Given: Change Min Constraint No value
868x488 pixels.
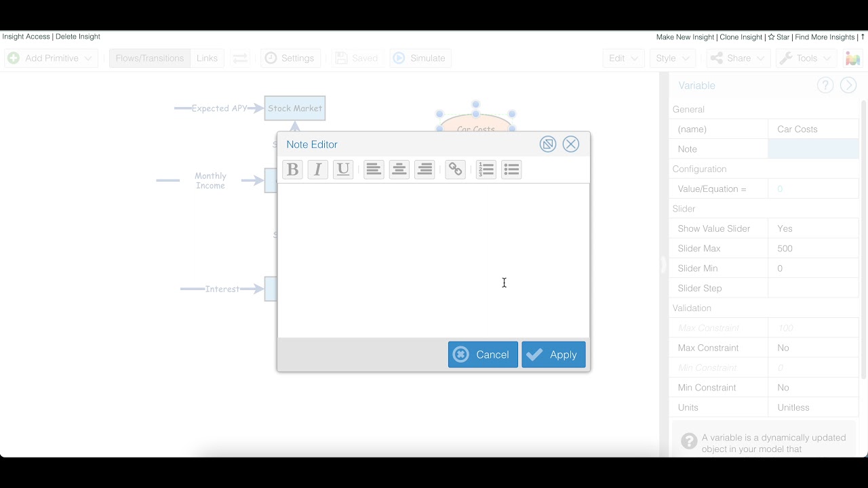Looking at the screenshot, I should (813, 388).
